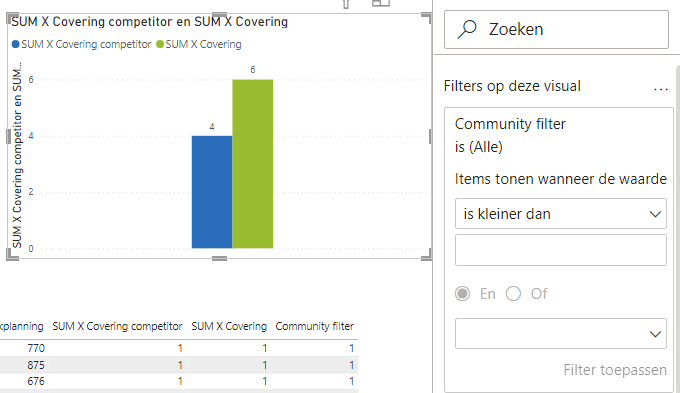Image resolution: width=680 pixels, height=393 pixels.
Task: Select the 'En' radio button
Action: click(462, 294)
